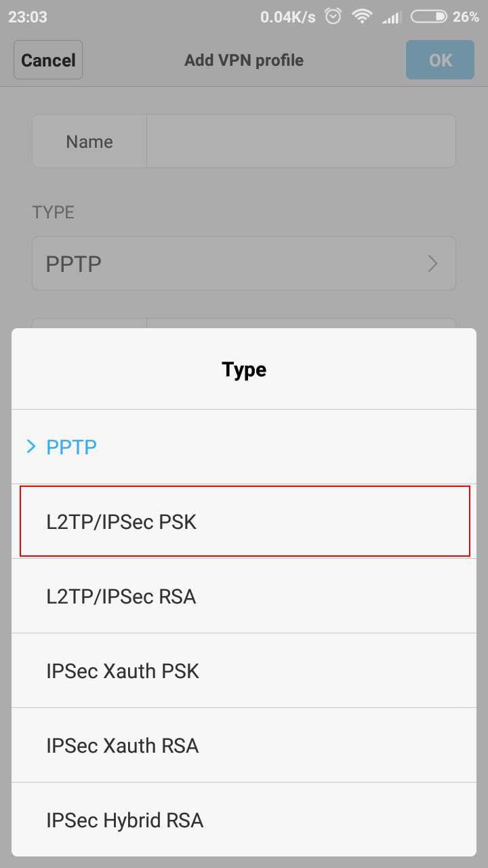The image size is (488, 868).
Task: Tap the clock showing 23:03
Action: pyautogui.click(x=28, y=17)
